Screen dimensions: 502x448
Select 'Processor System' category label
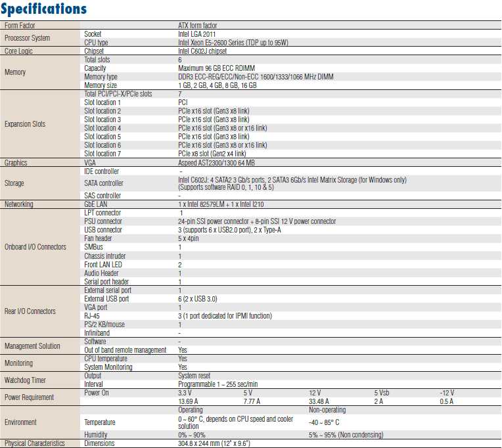point(27,38)
